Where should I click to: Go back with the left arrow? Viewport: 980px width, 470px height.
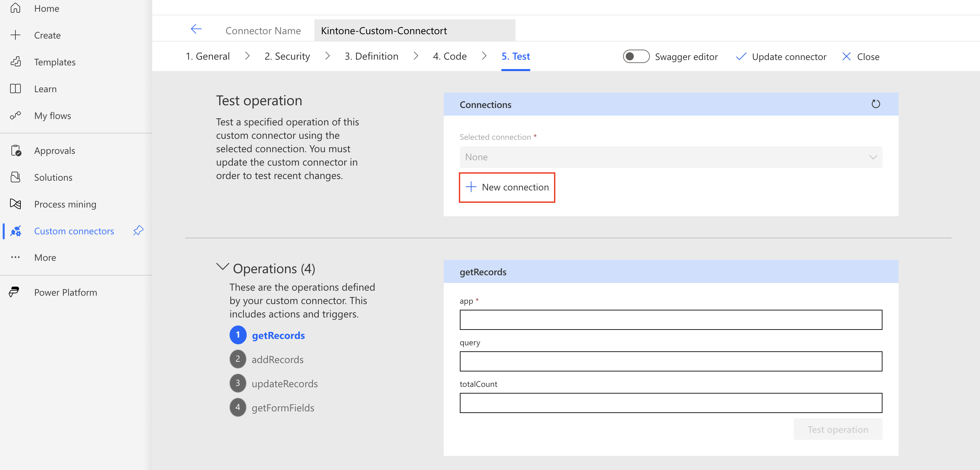tap(196, 29)
